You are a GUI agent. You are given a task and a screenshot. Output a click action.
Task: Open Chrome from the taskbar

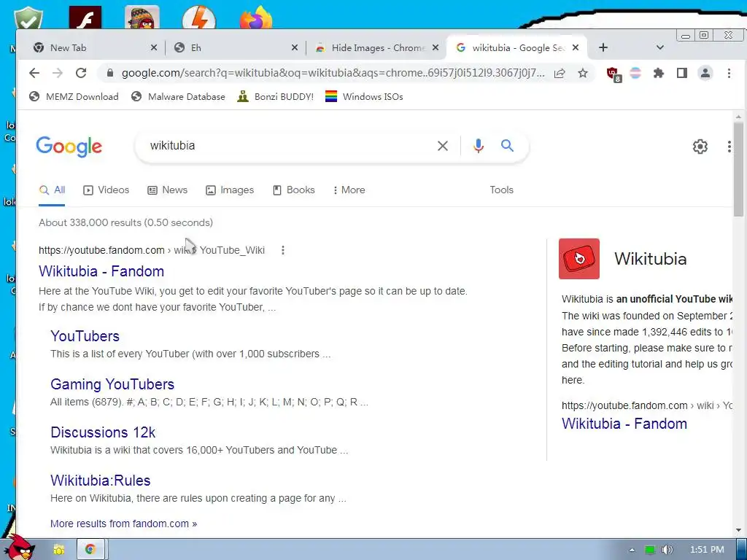[90, 550]
